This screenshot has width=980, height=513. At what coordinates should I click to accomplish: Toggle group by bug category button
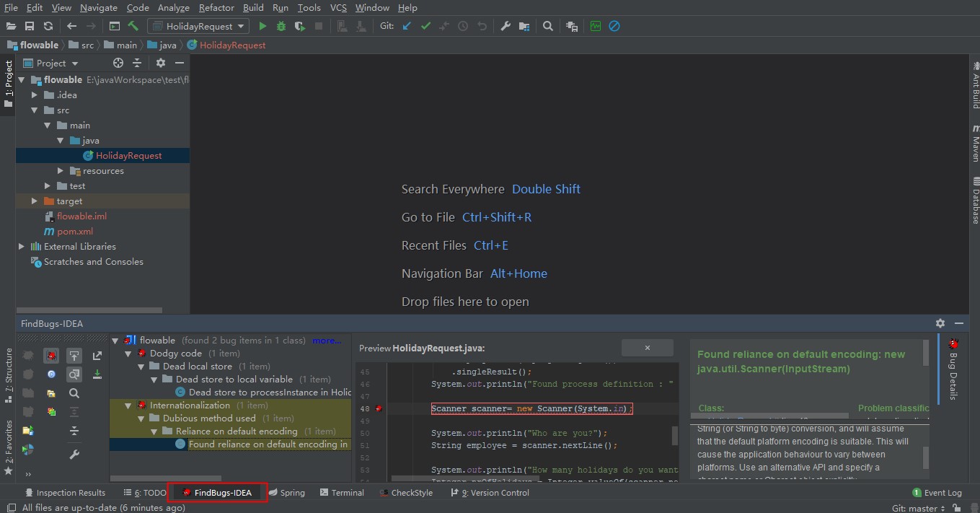51,356
